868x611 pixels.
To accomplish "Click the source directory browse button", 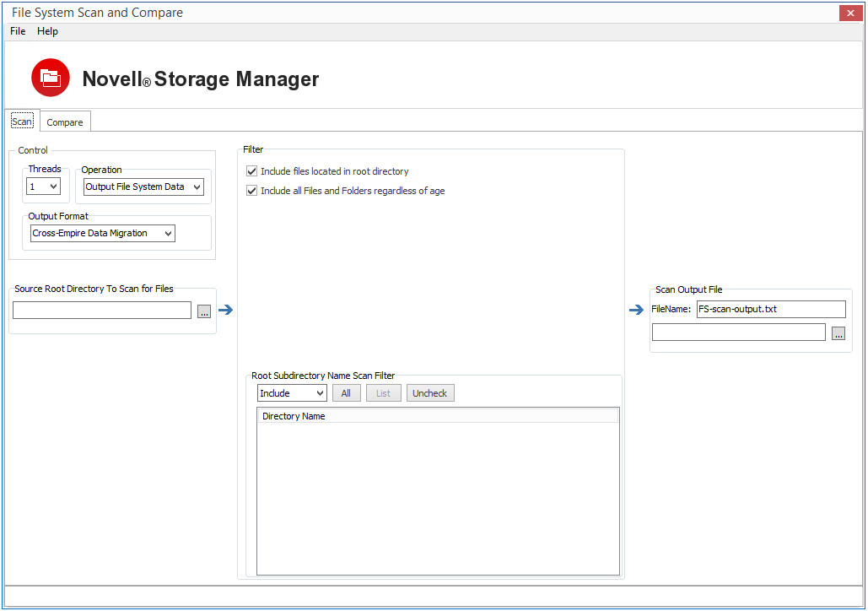I will pos(205,311).
